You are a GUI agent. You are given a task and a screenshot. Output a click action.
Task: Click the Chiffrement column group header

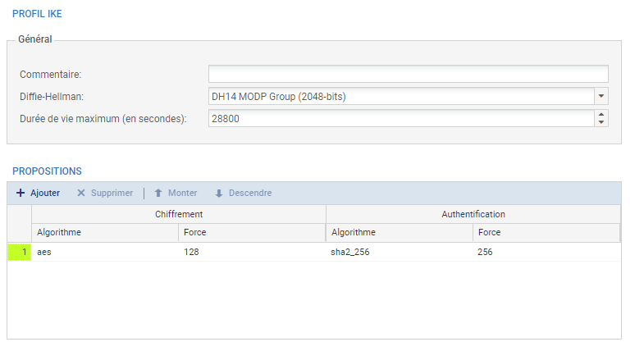click(x=179, y=213)
